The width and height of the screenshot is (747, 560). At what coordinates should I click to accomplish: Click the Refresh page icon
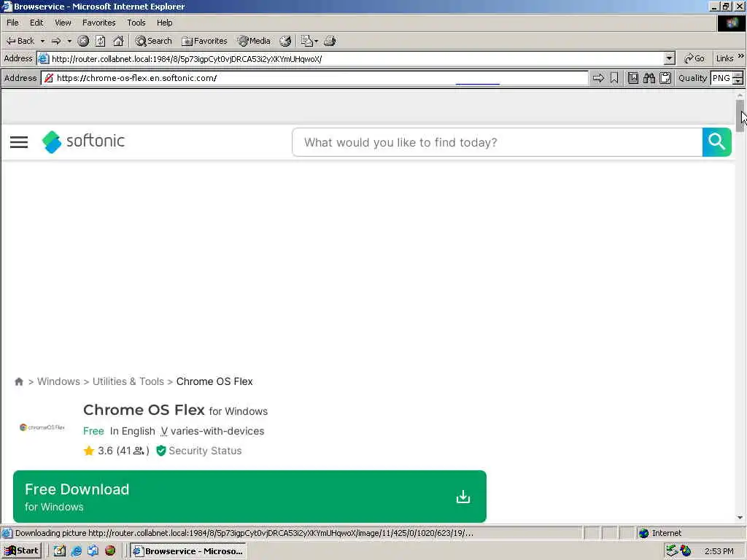coord(100,41)
